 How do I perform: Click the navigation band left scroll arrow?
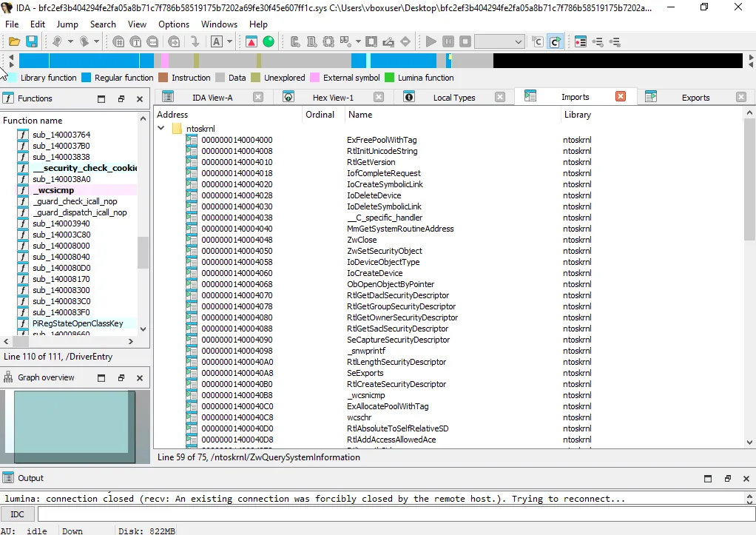[x=10, y=57]
